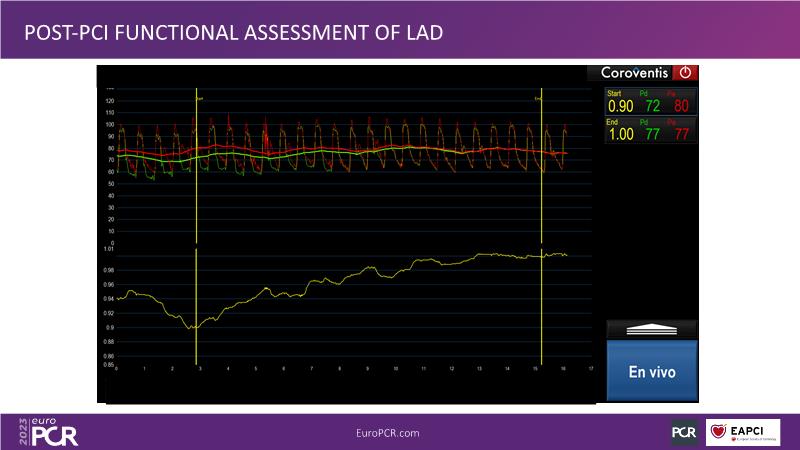Click the red power button icon

686,73
